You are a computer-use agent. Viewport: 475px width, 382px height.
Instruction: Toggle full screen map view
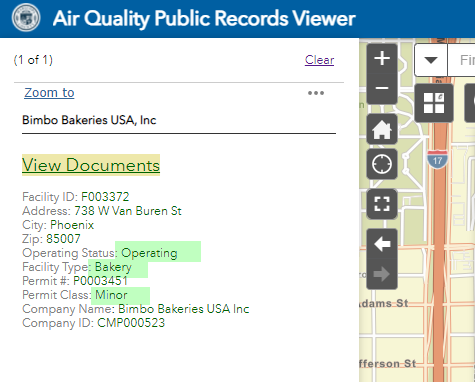coord(382,204)
